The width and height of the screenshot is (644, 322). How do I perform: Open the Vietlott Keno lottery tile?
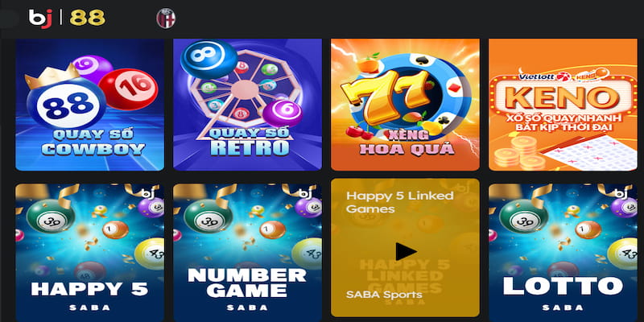coord(563,105)
